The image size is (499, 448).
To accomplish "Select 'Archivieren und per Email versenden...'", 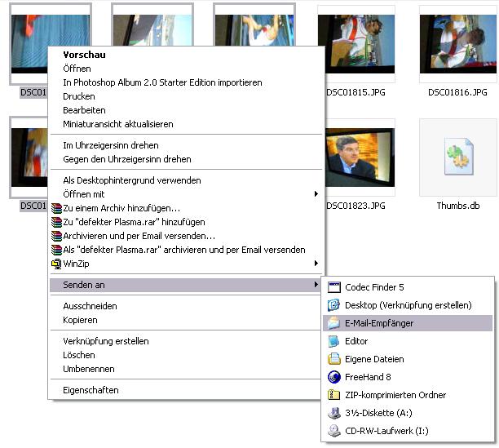I will click(x=186, y=236).
